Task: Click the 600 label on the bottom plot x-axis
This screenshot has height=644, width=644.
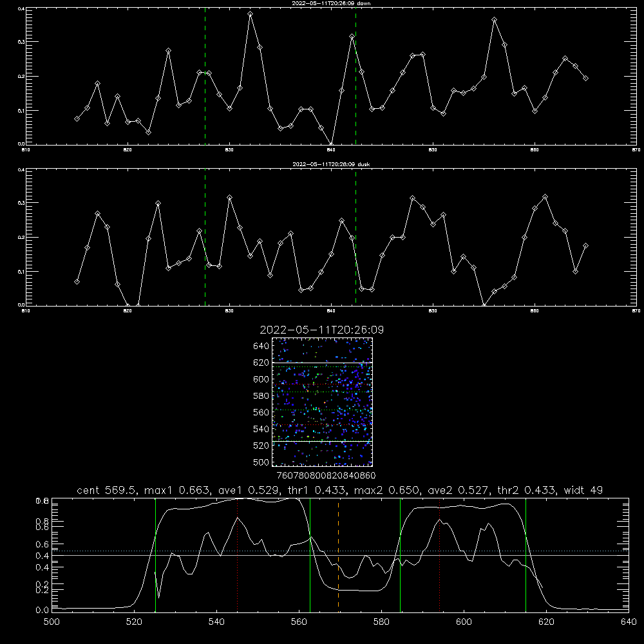Action: [x=464, y=622]
